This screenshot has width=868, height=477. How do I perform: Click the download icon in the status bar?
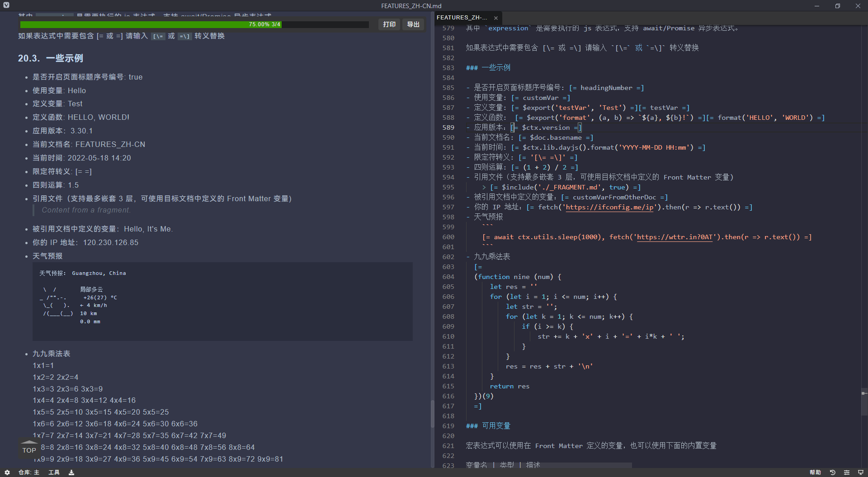pos(71,472)
